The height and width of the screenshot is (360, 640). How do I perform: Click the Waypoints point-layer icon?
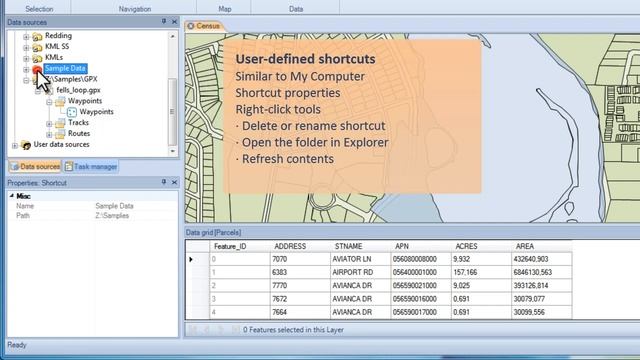pos(72,112)
